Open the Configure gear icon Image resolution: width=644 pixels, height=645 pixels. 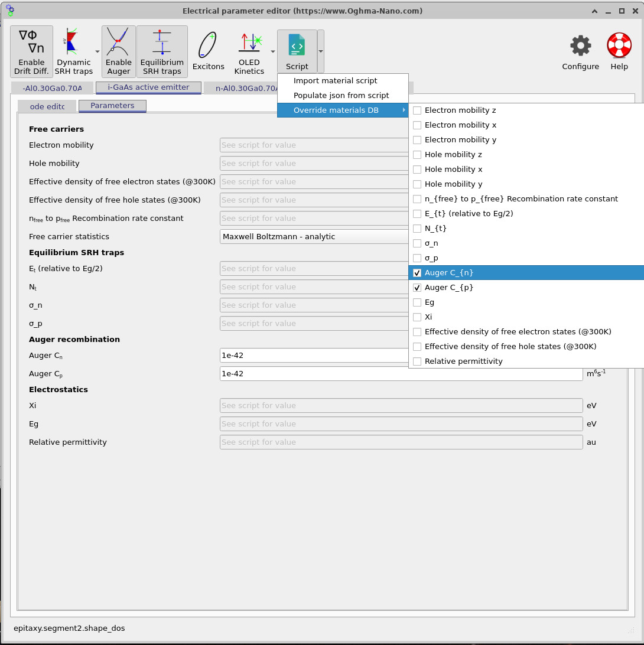(580, 51)
